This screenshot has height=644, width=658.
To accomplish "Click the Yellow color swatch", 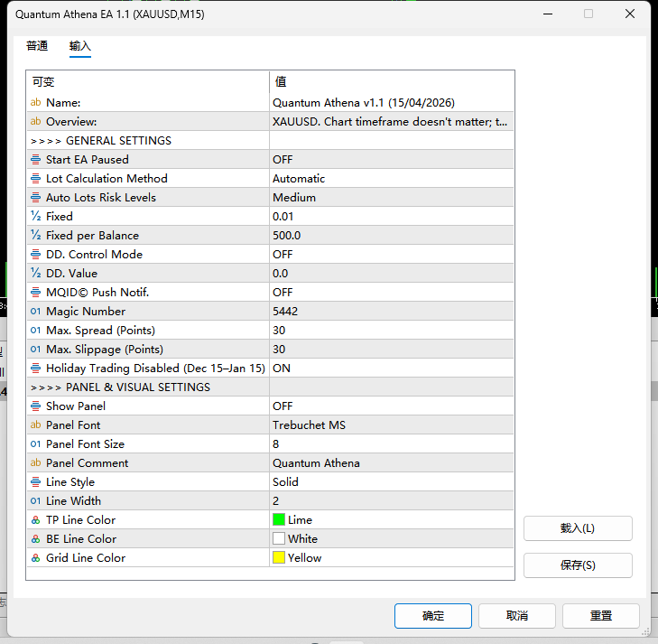I will coord(279,557).
